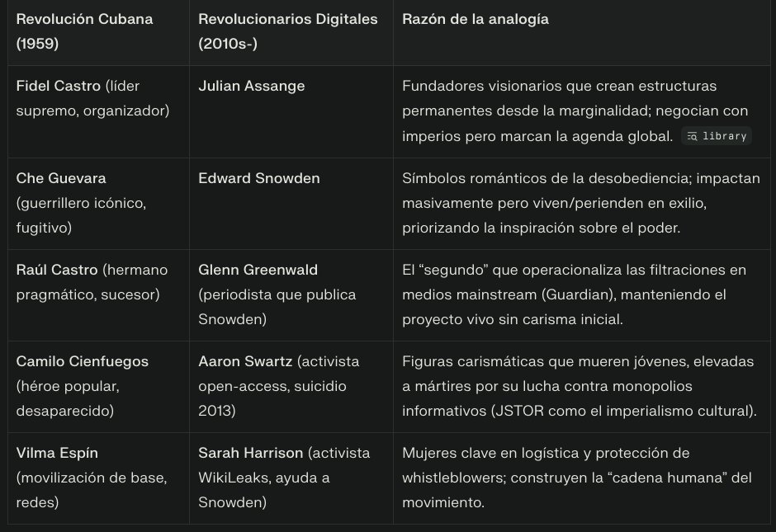Screen dimensions: 776x532
Task: Click the text starting 'Fundadores visionarios'
Action: click(575, 111)
